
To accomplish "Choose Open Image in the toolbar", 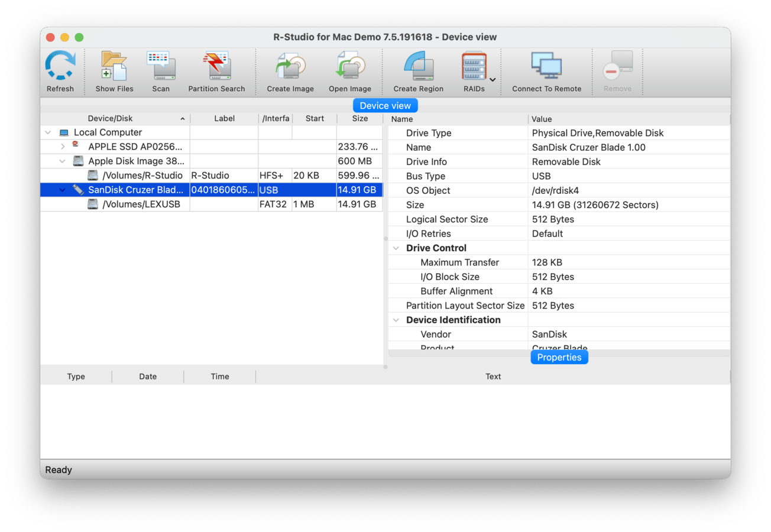I will [350, 66].
